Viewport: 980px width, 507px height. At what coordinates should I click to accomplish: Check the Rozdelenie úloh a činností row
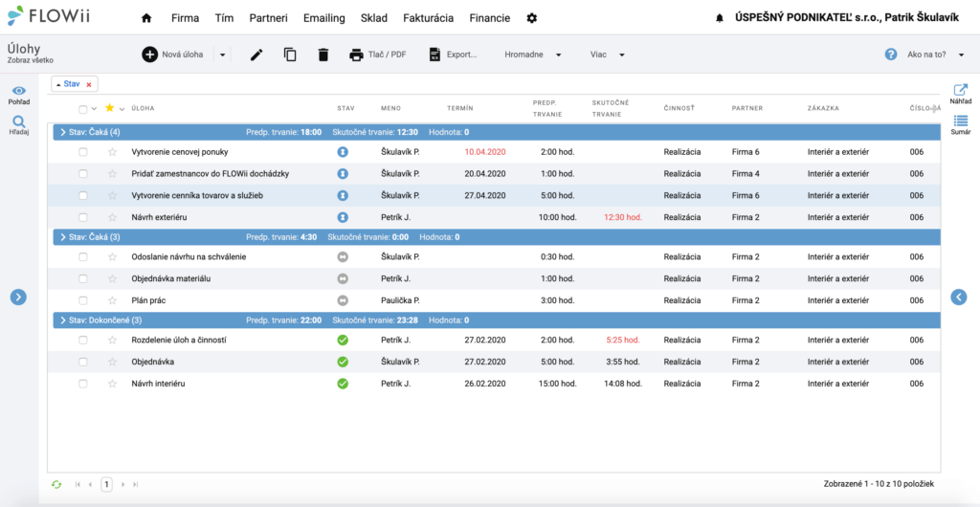83,340
